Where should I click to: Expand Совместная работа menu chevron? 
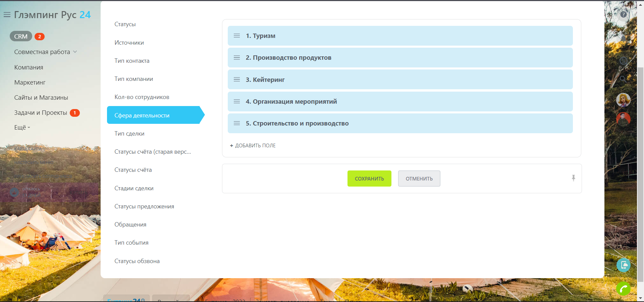[75, 52]
